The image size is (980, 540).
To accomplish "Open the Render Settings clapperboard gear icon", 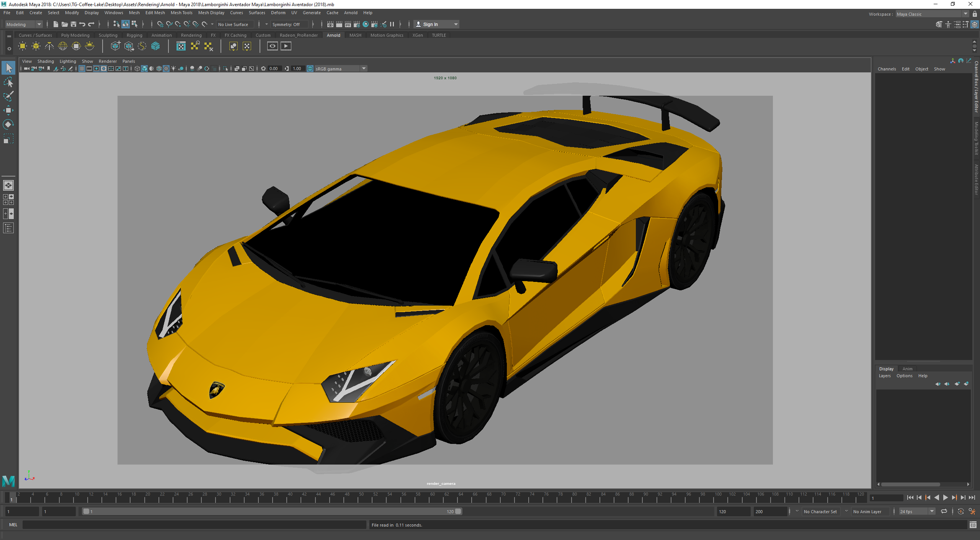I will (357, 24).
